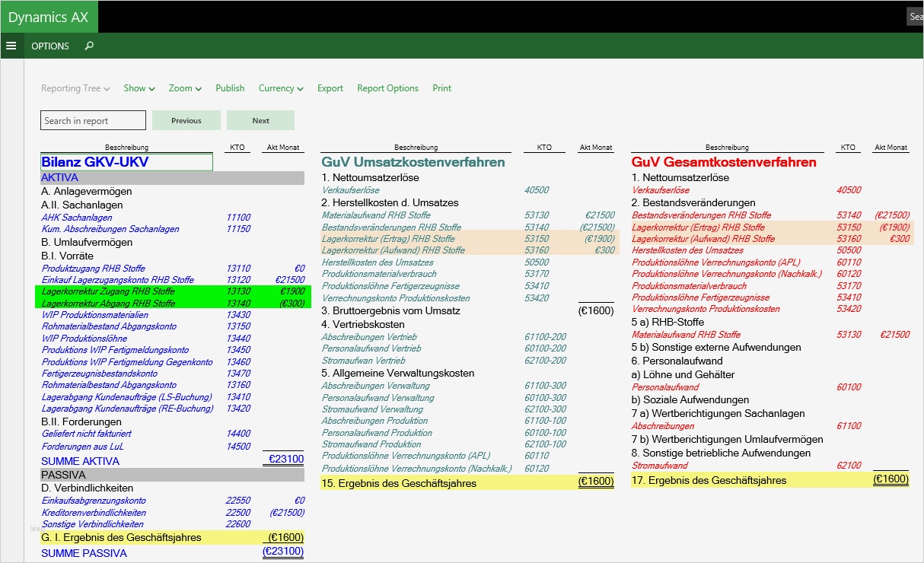
Task: Open the OPTIONS menu tab
Action: [x=50, y=46]
